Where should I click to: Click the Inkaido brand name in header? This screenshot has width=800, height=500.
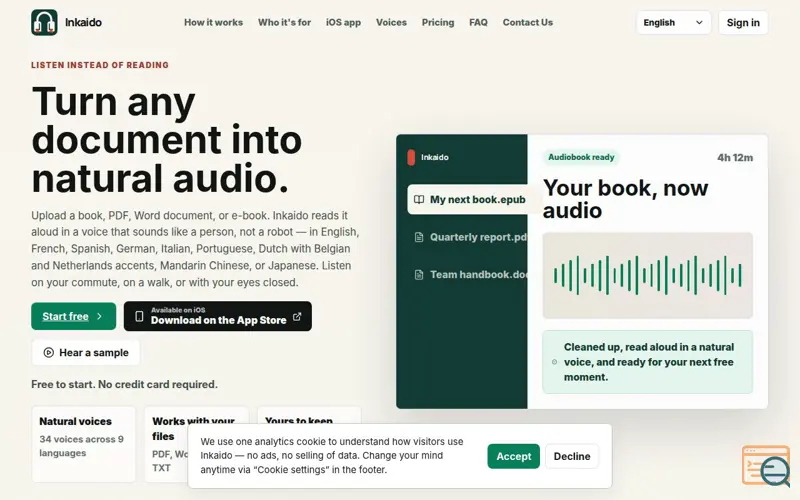coord(83,22)
